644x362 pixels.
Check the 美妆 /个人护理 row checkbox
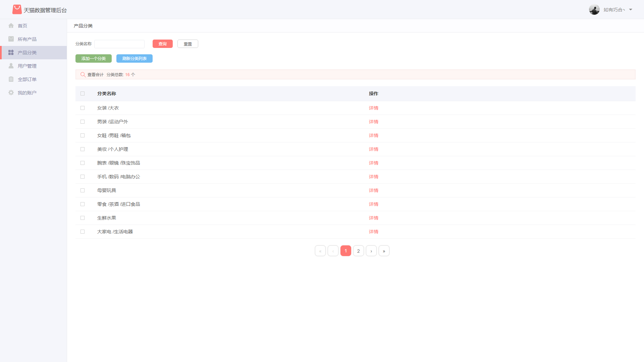pyautogui.click(x=83, y=149)
